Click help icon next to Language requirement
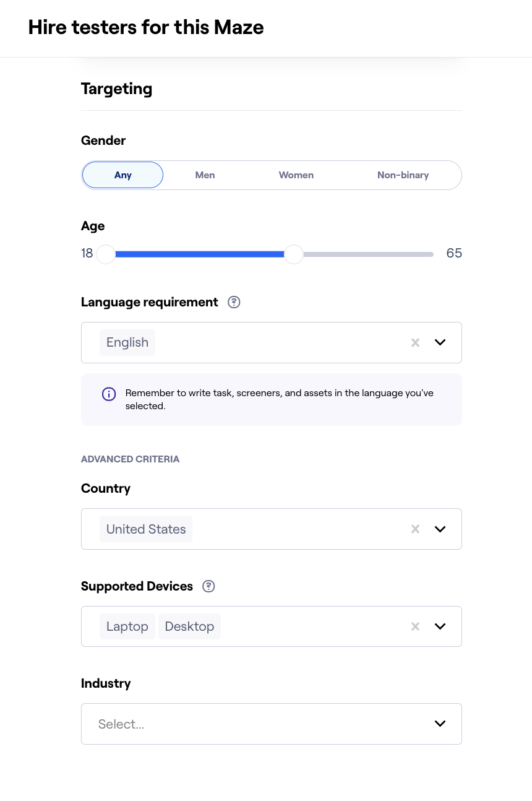The height and width of the screenshot is (801, 532). tap(234, 302)
